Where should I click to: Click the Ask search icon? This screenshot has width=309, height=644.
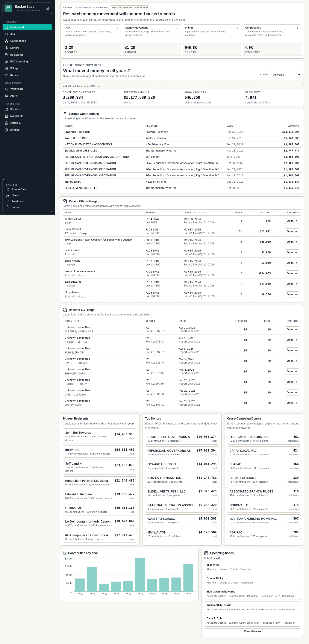pyautogui.click(x=6, y=34)
